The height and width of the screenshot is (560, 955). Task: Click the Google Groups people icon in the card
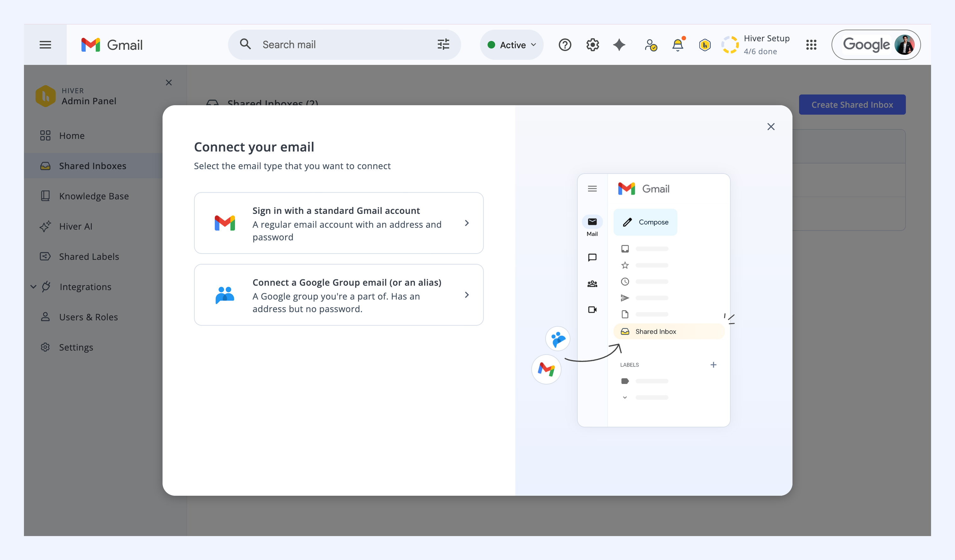(x=225, y=295)
